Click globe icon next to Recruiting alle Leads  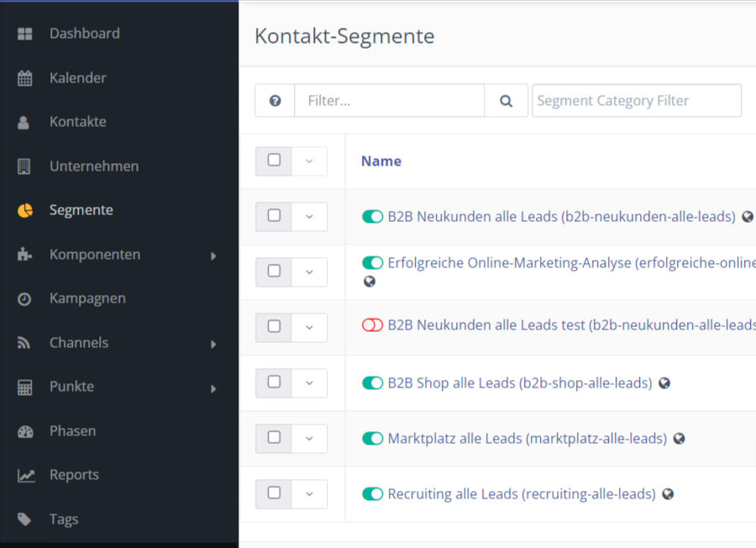pyautogui.click(x=668, y=494)
